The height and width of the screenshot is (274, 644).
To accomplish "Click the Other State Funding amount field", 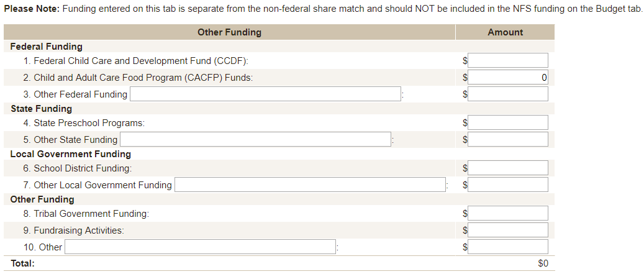I will point(508,139).
